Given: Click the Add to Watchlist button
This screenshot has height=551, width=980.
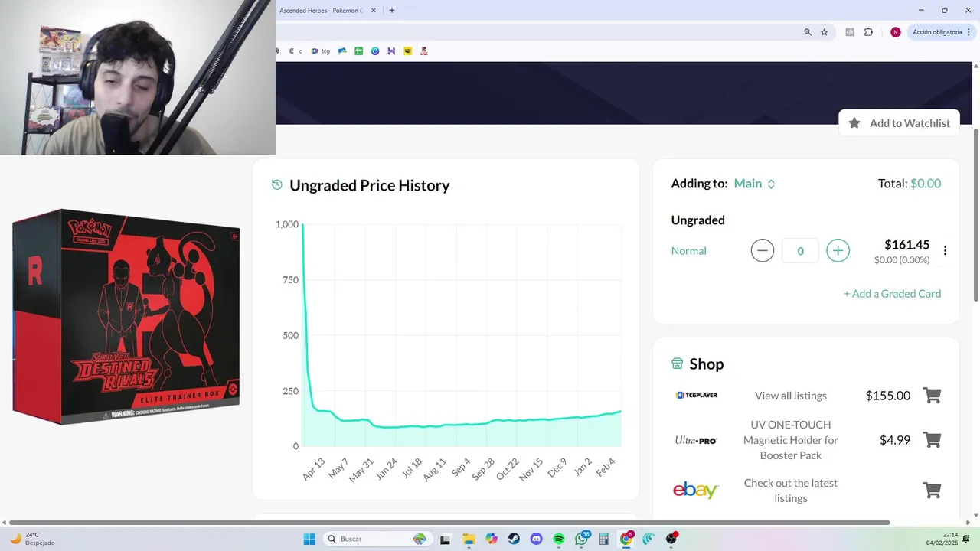Looking at the screenshot, I should coord(899,123).
